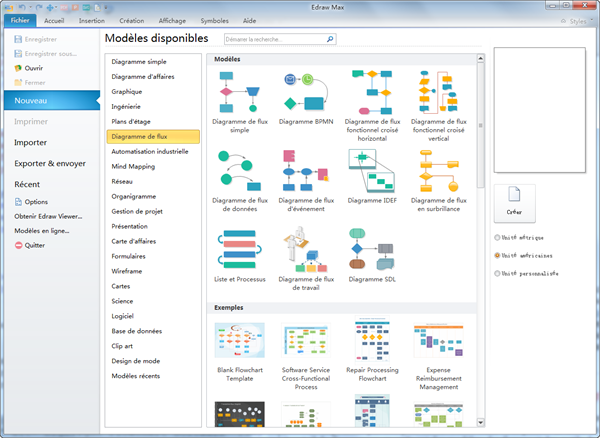Click Obtenir Edraw Viewer link
The width and height of the screenshot is (600, 438).
pyautogui.click(x=48, y=216)
